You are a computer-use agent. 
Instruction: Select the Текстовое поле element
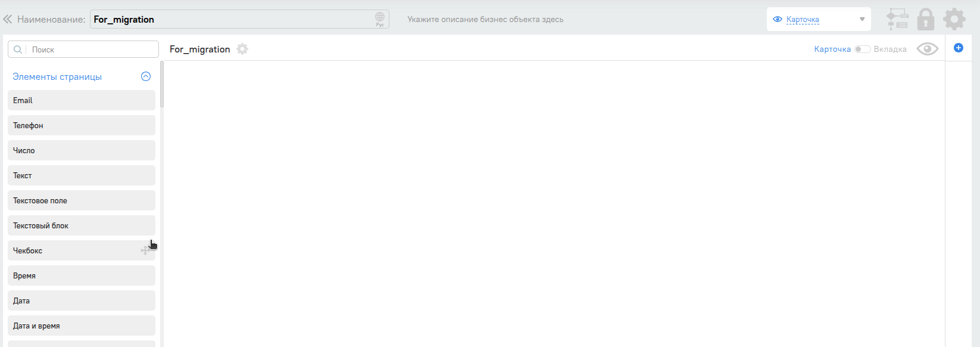(x=81, y=200)
